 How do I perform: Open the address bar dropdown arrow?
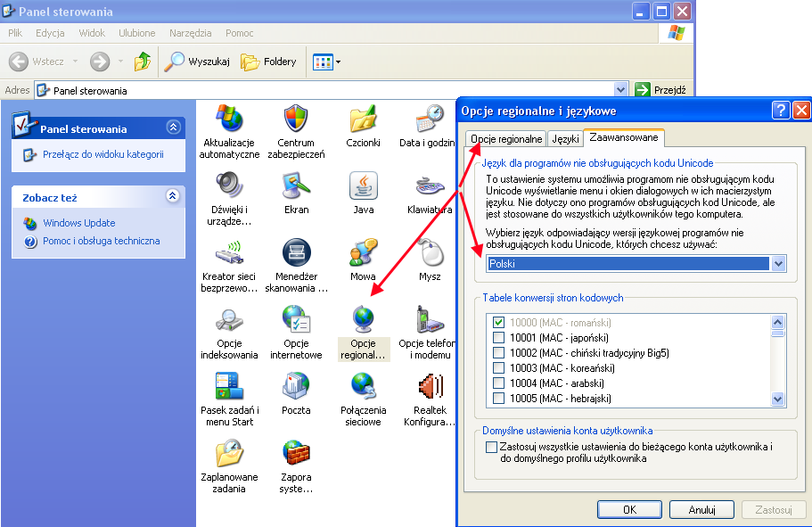(620, 90)
